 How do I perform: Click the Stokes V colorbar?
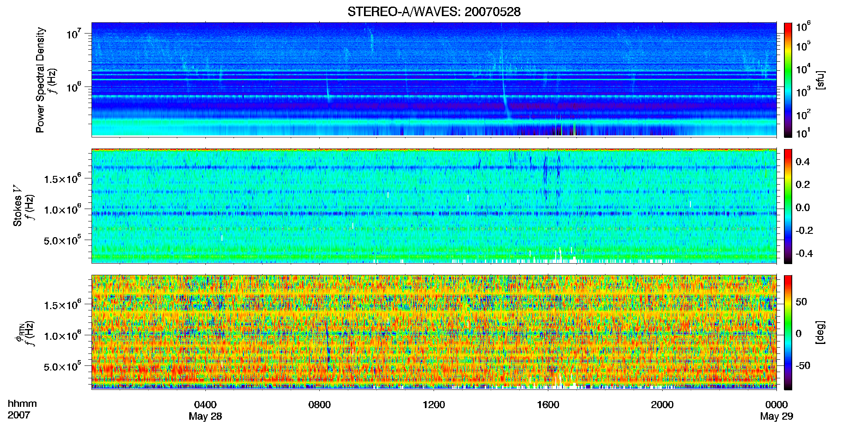(788, 206)
